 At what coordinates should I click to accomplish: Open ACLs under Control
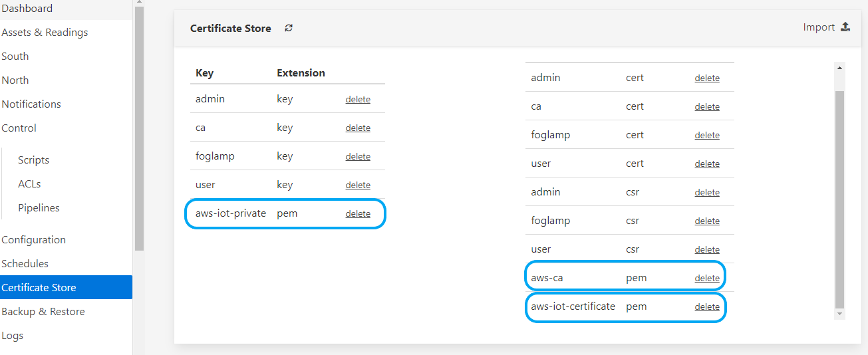coord(29,184)
